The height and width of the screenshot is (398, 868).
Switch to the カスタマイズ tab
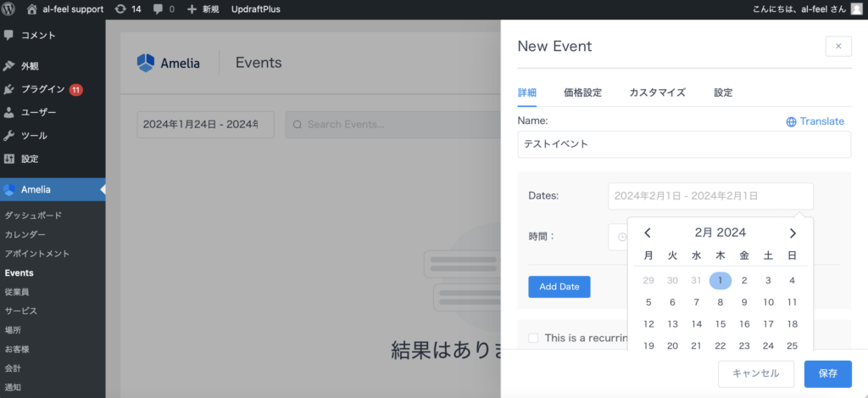point(657,92)
